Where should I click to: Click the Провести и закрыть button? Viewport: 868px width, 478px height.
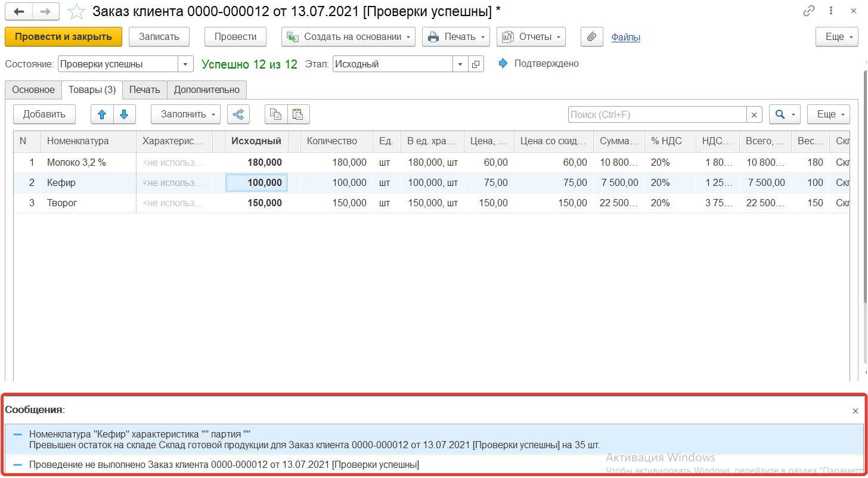coord(63,37)
